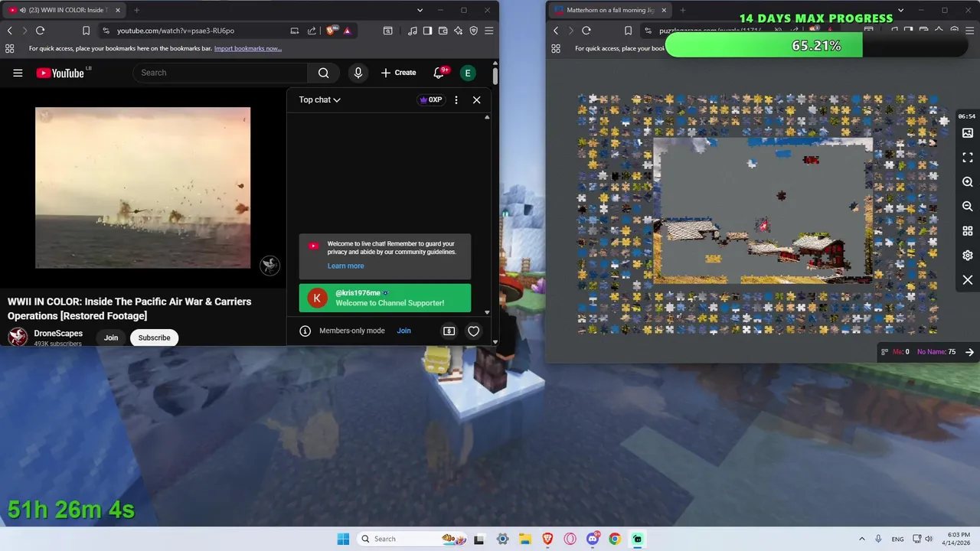Open the green E account avatar
The height and width of the screenshot is (551, 980).
[468, 73]
